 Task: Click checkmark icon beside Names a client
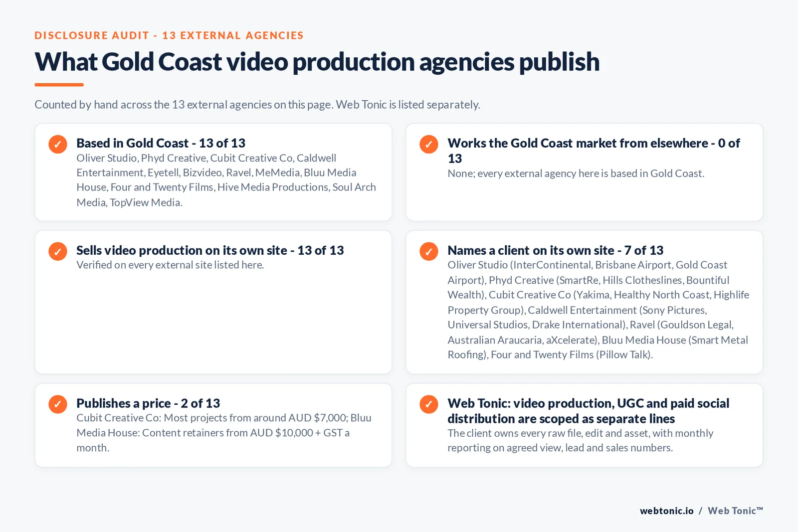pyautogui.click(x=429, y=251)
